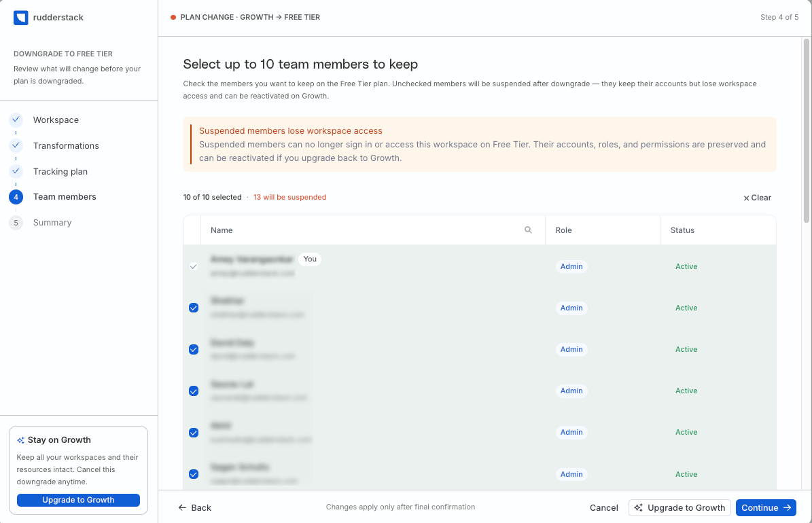Go to completed Transformations step checkmark

pos(16,145)
